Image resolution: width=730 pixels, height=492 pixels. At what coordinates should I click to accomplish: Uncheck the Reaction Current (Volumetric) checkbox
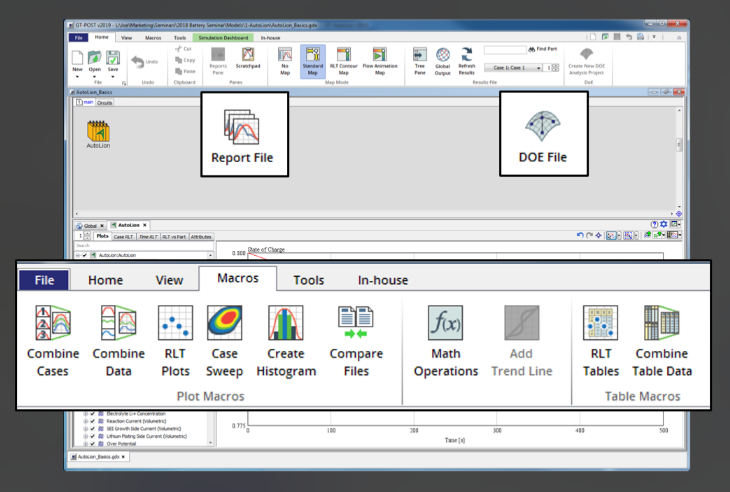click(93, 420)
